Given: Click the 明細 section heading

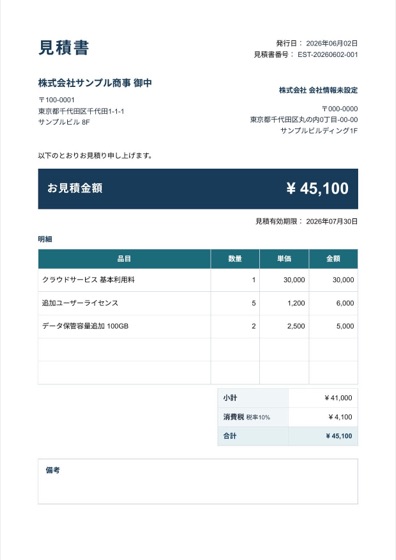Looking at the screenshot, I should coord(45,239).
